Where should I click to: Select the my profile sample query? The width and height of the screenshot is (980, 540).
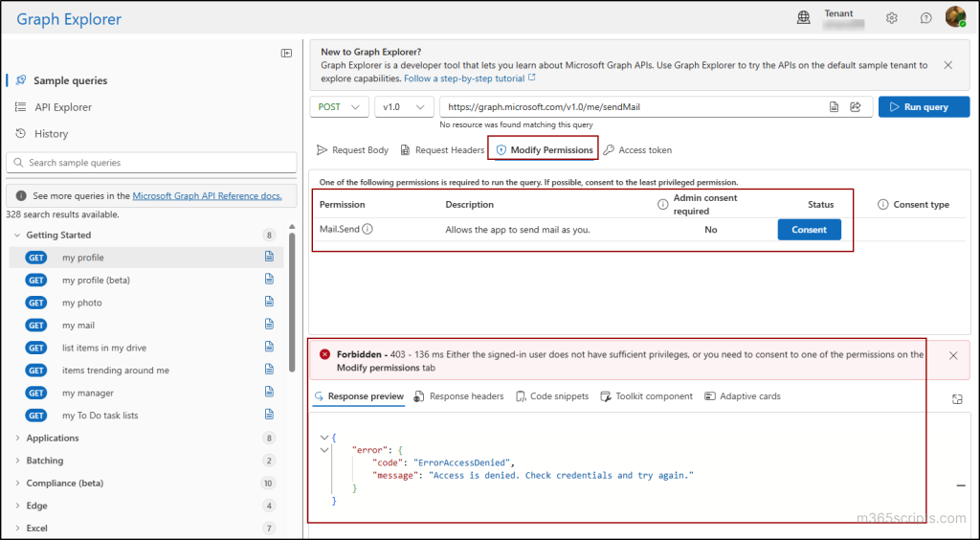[x=146, y=257]
